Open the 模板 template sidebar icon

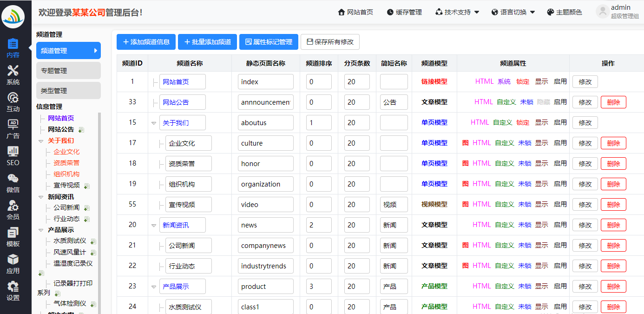click(x=13, y=237)
